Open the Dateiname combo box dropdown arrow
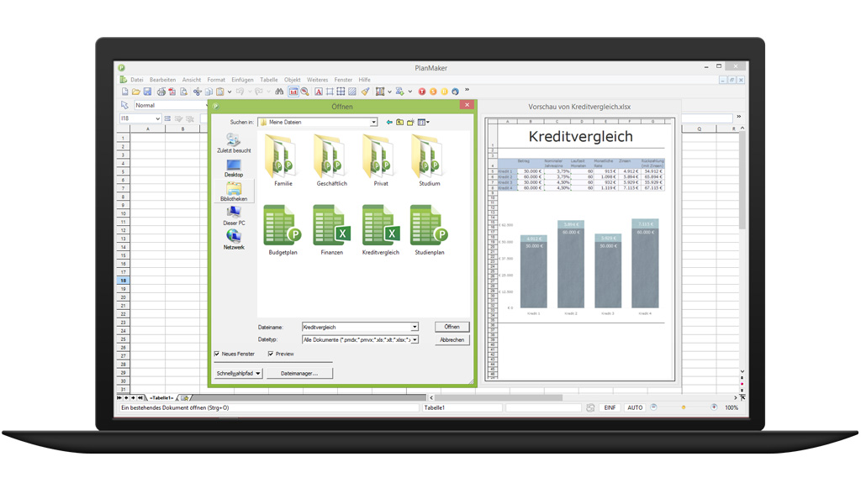The image size is (861, 504). (x=415, y=327)
